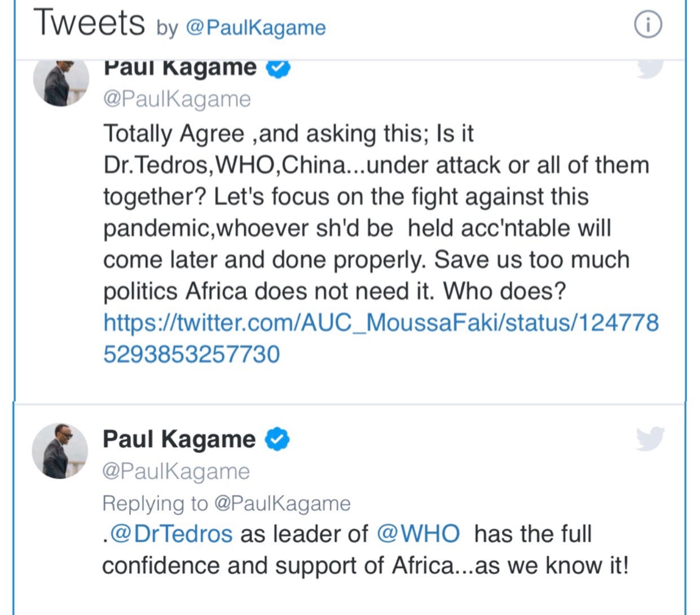Click the info icon in timeline header
The height and width of the screenshot is (615, 700).
coord(648,25)
